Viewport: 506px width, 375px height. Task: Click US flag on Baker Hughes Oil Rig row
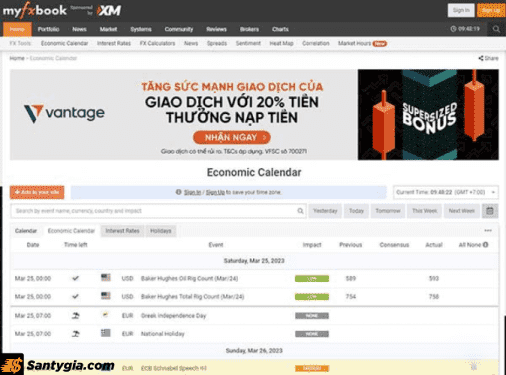pyautogui.click(x=106, y=277)
